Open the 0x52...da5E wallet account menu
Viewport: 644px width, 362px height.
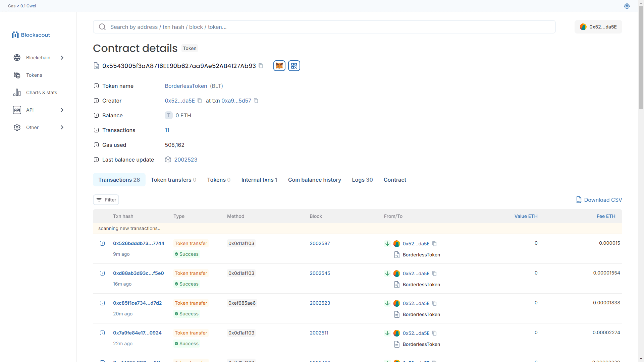598,27
